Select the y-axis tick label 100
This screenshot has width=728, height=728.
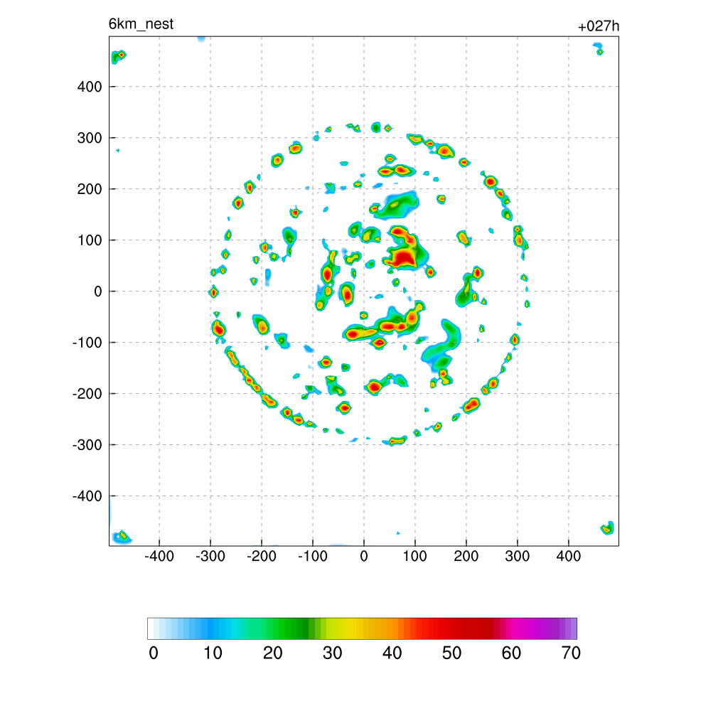point(90,240)
